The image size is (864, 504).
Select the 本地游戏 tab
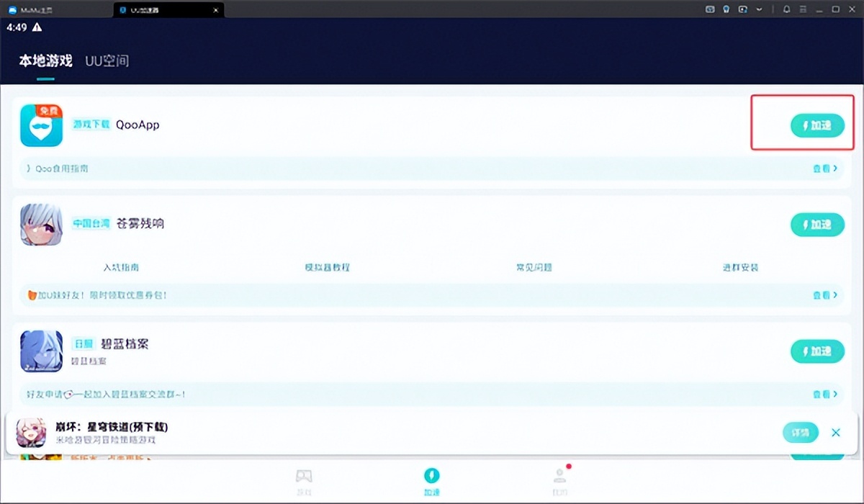pos(46,61)
